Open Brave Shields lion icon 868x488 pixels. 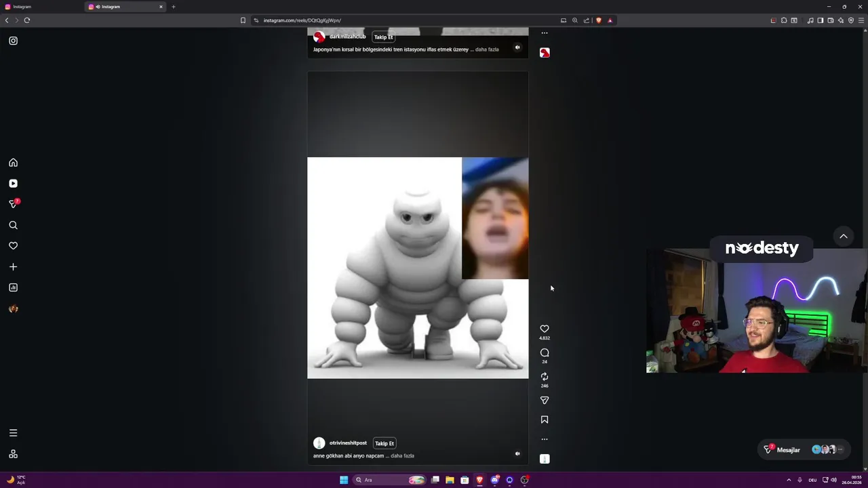[598, 20]
